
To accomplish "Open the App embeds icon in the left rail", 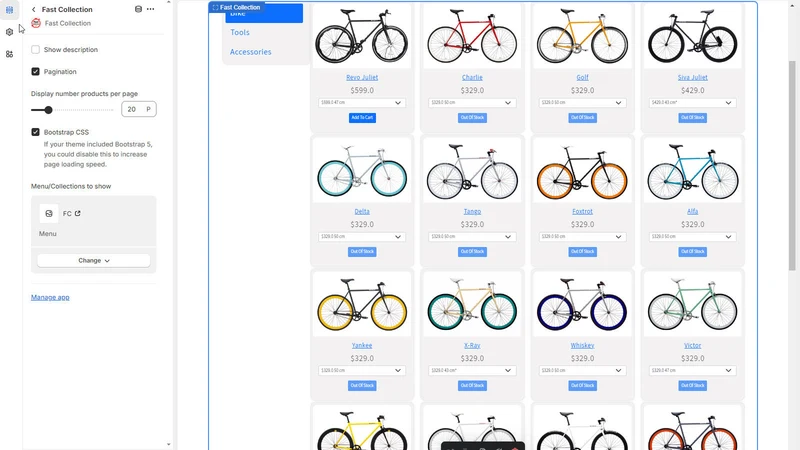I will tap(9, 54).
